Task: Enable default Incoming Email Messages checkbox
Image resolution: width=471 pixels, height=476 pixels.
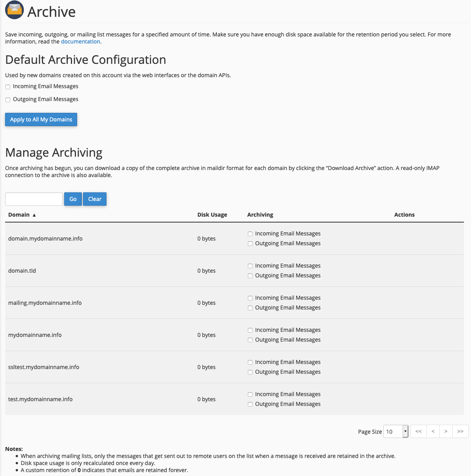Action: pos(8,87)
